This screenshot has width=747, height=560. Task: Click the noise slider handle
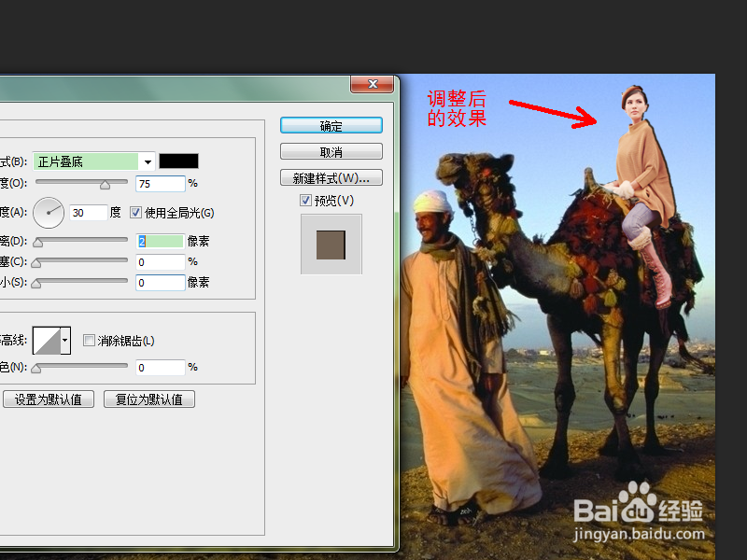(35, 369)
